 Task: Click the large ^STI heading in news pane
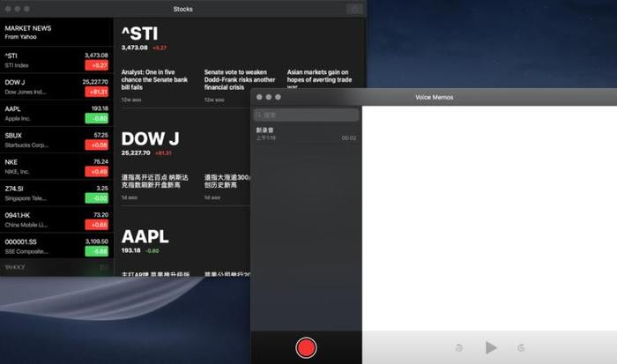[139, 33]
